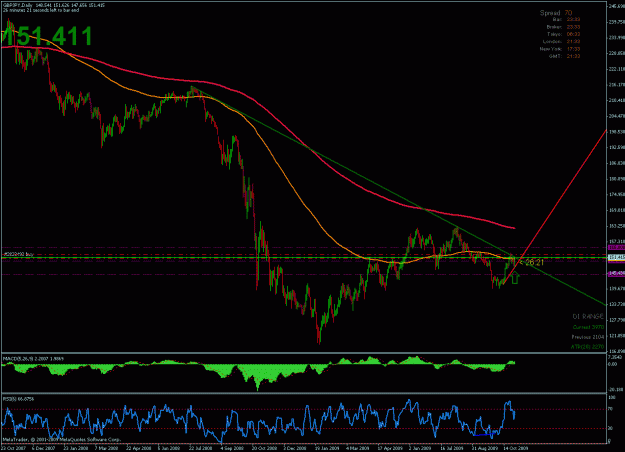Image resolution: width=625 pixels, height=452 pixels.
Task: Click the 23 Jan 2008 date label
Action: 75,448
